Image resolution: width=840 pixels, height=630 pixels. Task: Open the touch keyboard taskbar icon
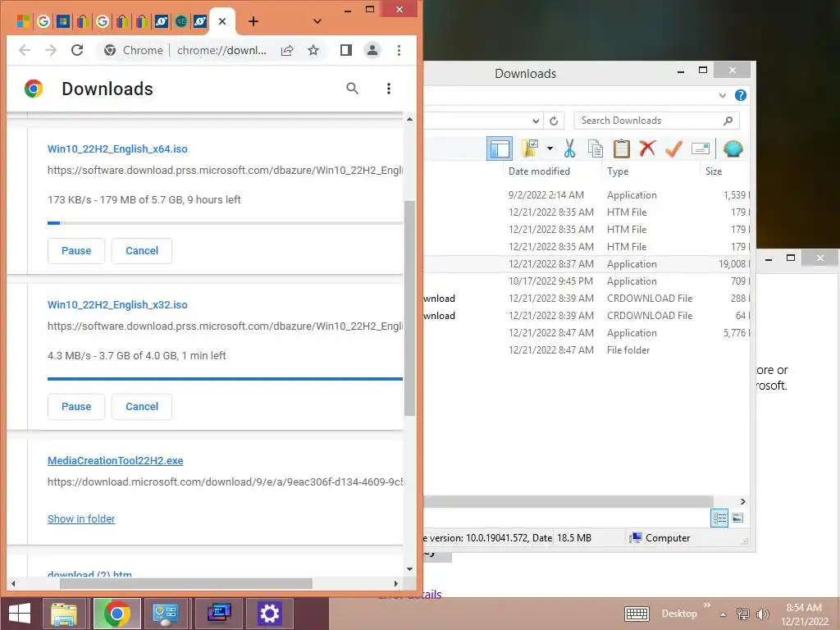(x=637, y=614)
